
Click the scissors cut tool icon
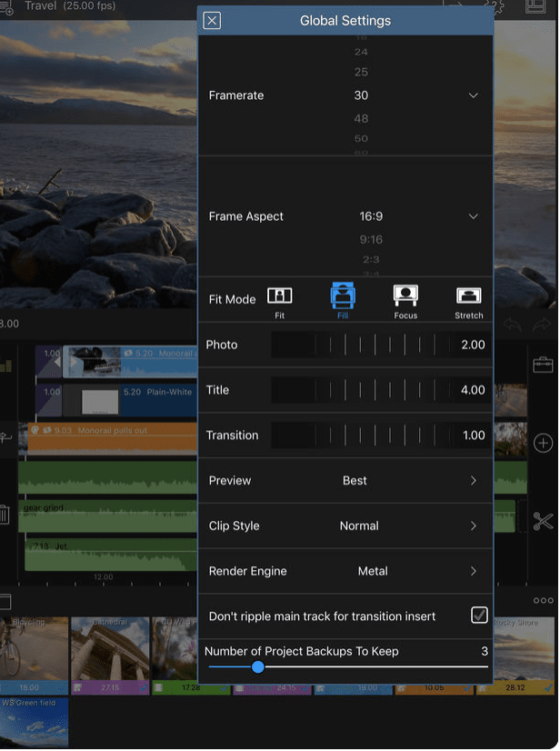(x=543, y=521)
